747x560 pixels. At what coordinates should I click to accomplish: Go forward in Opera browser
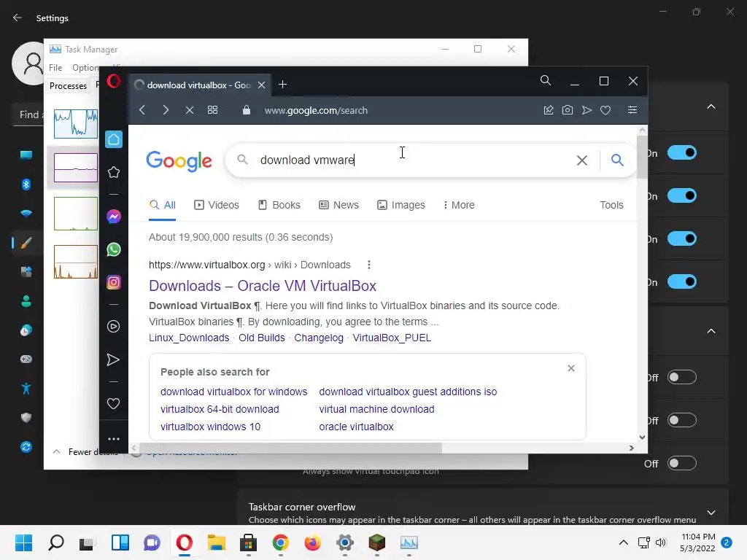click(166, 110)
